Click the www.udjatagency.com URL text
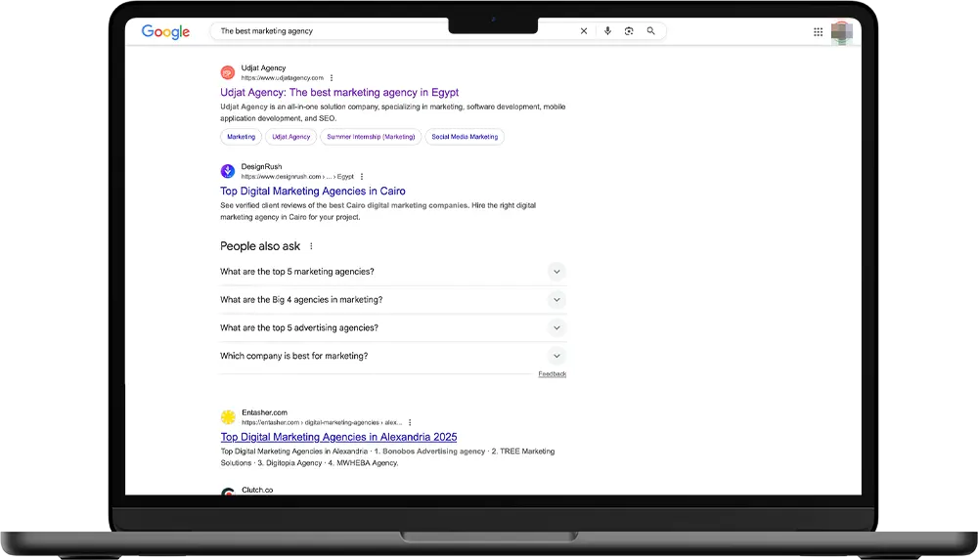The width and height of the screenshot is (978, 560). point(283,78)
